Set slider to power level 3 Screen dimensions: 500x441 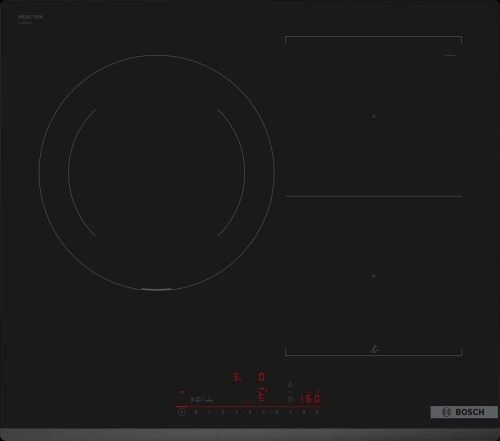(236, 412)
